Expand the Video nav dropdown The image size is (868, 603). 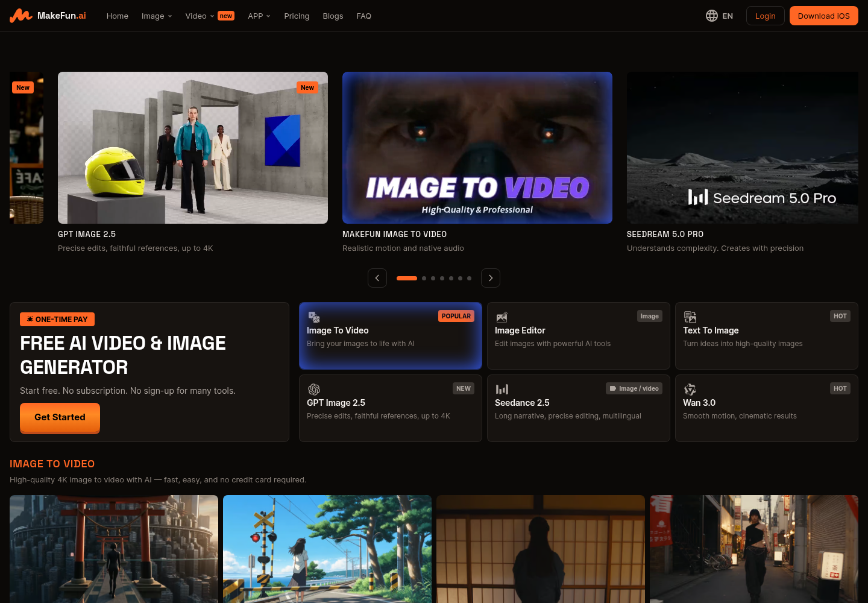(x=210, y=16)
